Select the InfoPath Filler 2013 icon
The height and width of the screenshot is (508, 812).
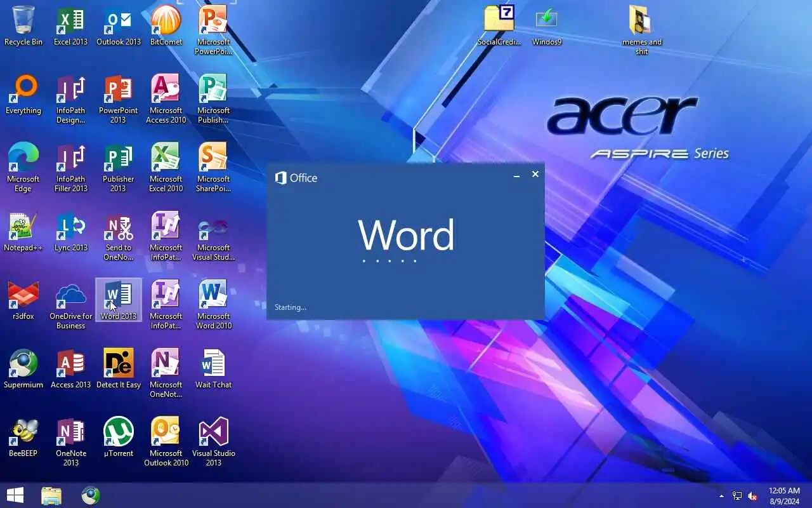tap(71, 167)
